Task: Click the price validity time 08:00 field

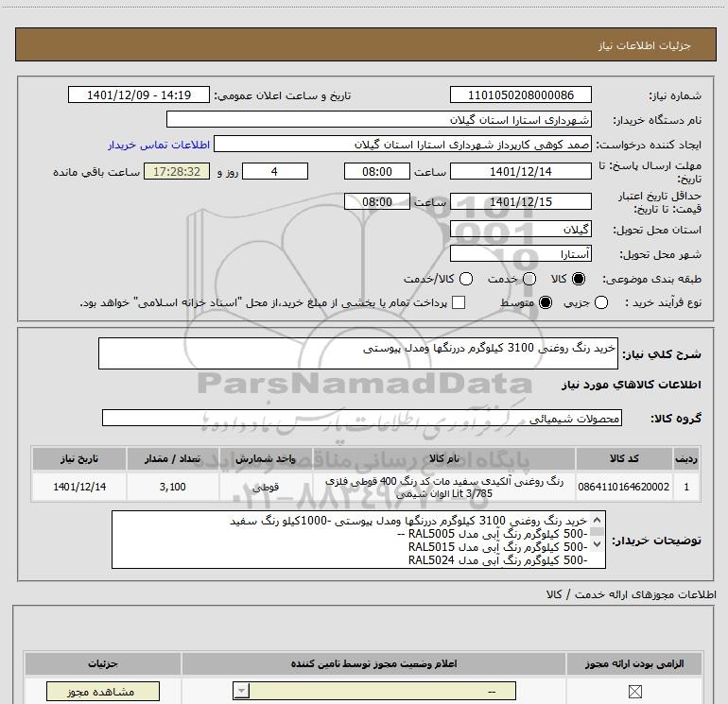Action: [x=377, y=201]
